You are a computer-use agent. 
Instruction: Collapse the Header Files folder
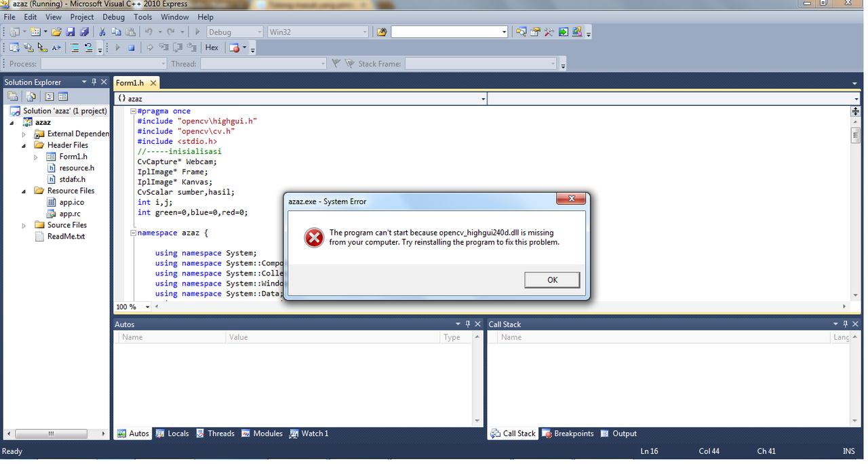coord(24,145)
